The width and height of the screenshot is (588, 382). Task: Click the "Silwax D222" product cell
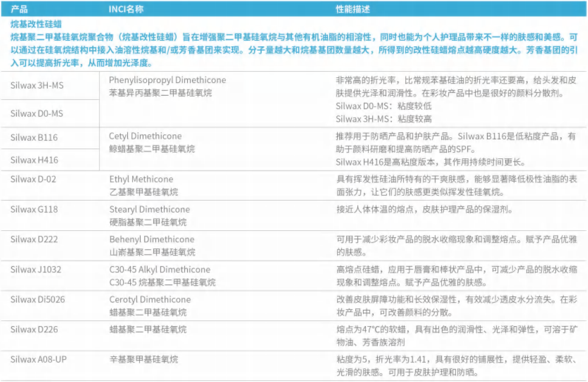(34, 239)
